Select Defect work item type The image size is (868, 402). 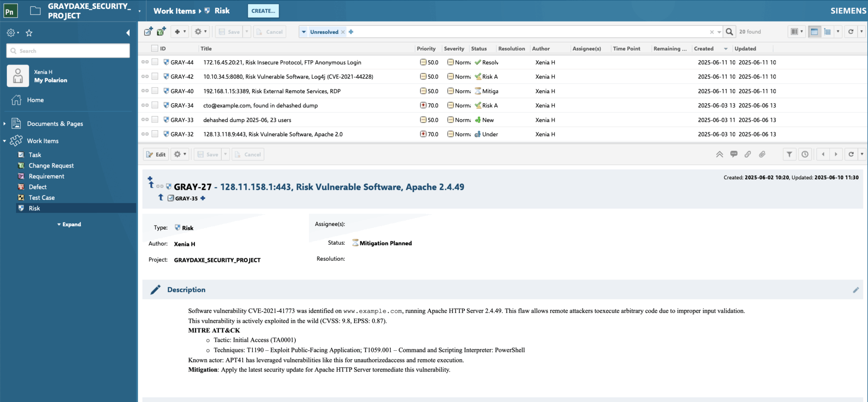(x=38, y=187)
